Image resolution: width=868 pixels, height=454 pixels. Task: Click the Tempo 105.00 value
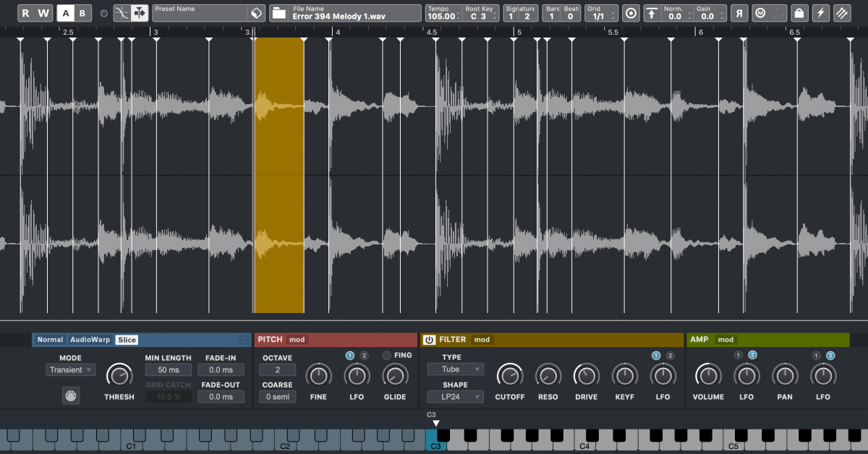tap(441, 16)
